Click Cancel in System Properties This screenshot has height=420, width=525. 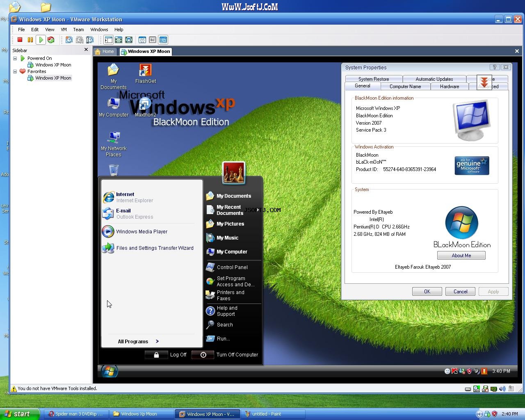(460, 292)
